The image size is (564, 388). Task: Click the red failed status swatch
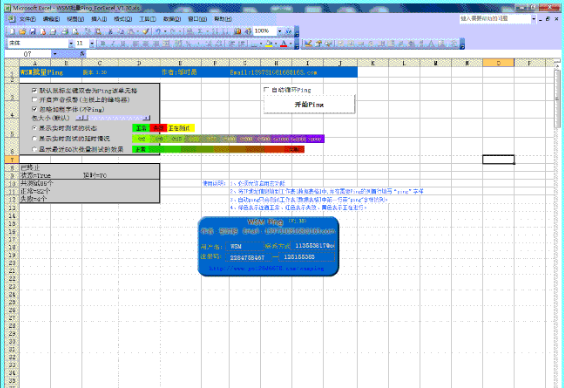pos(158,128)
